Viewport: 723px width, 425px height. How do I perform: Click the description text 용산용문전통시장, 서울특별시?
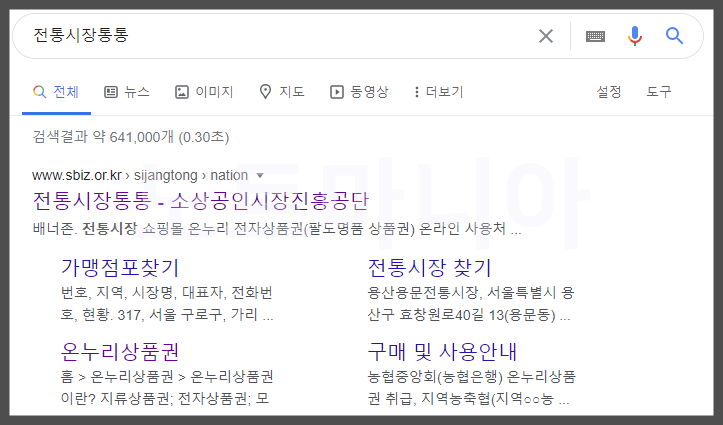point(471,304)
